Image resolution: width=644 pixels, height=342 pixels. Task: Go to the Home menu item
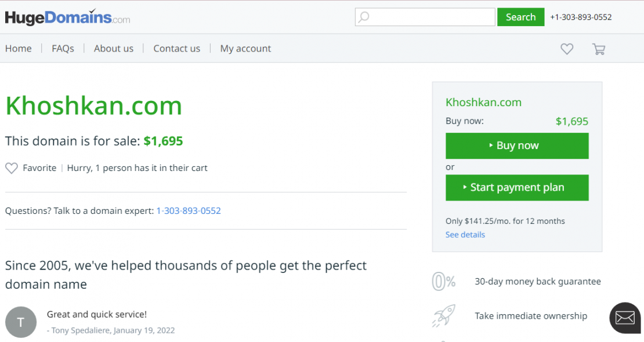point(19,49)
